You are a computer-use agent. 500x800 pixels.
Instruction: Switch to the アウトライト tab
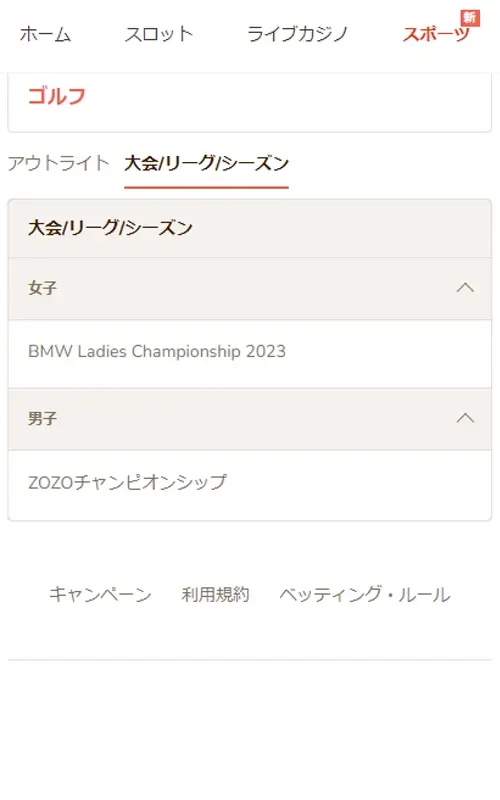pyautogui.click(x=59, y=163)
